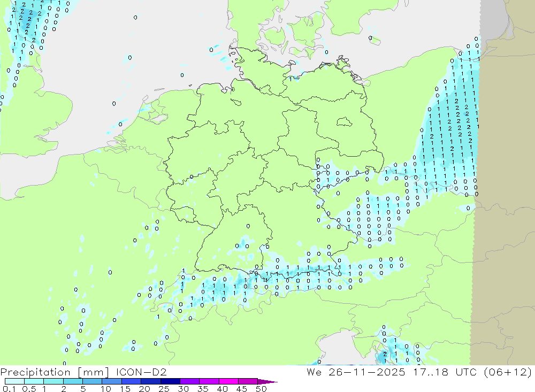Click the 'ICON-D2' model name label
This screenshot has height=392, width=535.
141,372
